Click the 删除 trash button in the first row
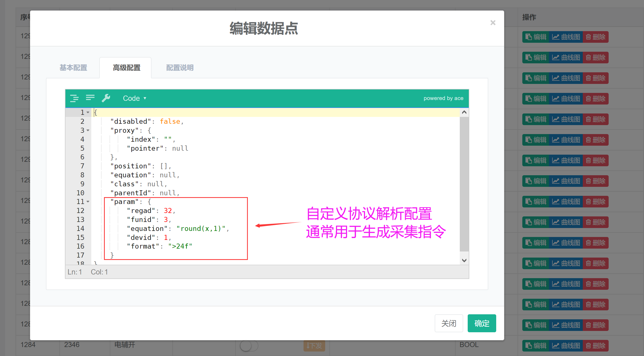Image resolution: width=644 pixels, height=356 pixels. [595, 37]
